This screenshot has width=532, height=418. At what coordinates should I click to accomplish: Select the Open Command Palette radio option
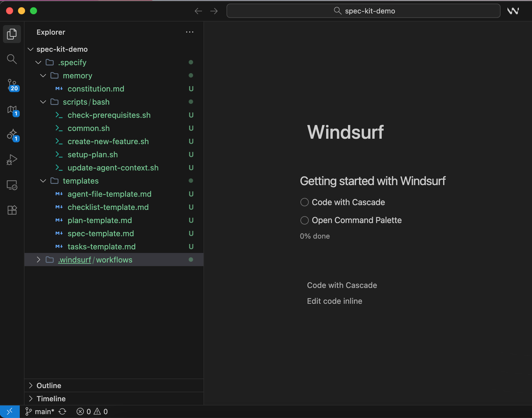[x=304, y=220]
